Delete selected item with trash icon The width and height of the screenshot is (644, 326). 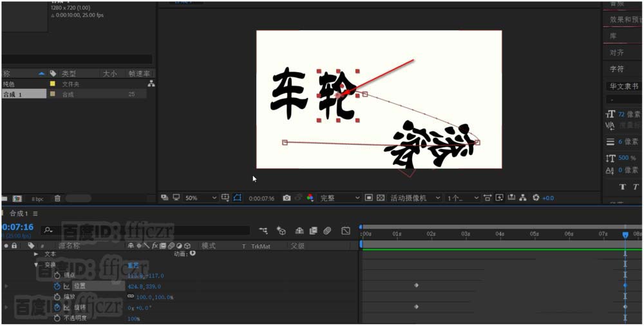click(57, 198)
